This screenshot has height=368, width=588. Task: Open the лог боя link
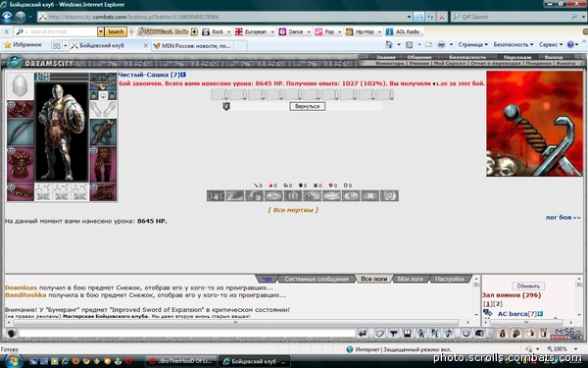tap(563, 218)
